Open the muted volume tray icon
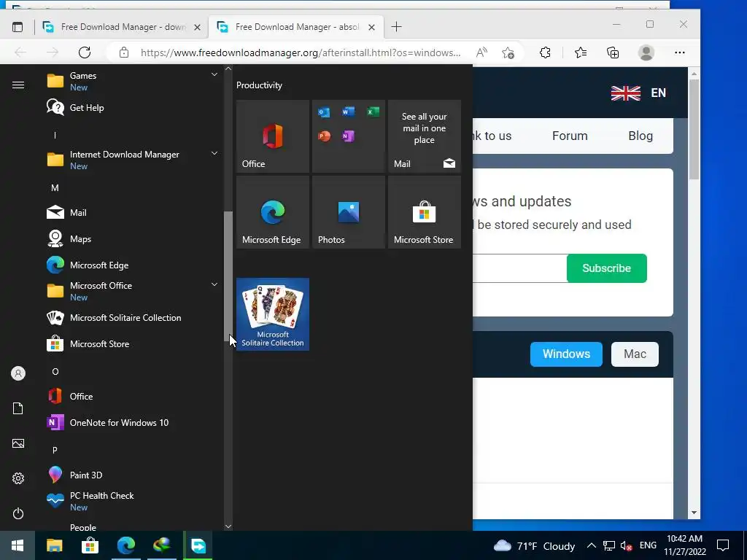The height and width of the screenshot is (560, 747). coord(626,545)
